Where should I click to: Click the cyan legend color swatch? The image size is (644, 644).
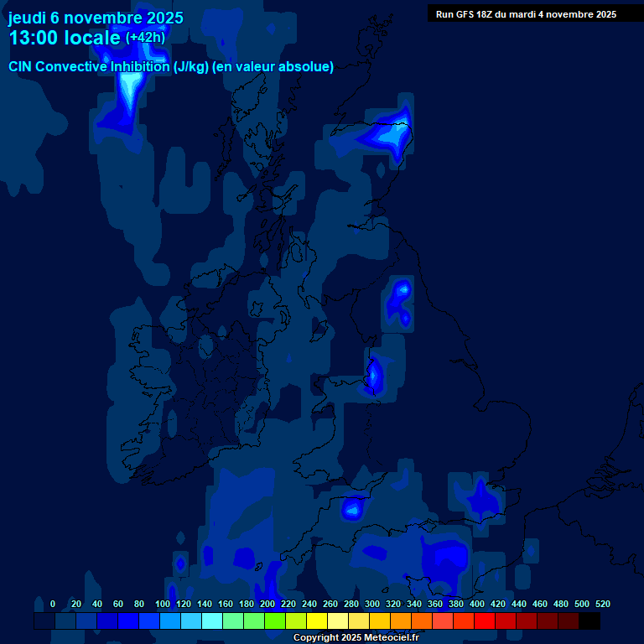click(x=212, y=621)
